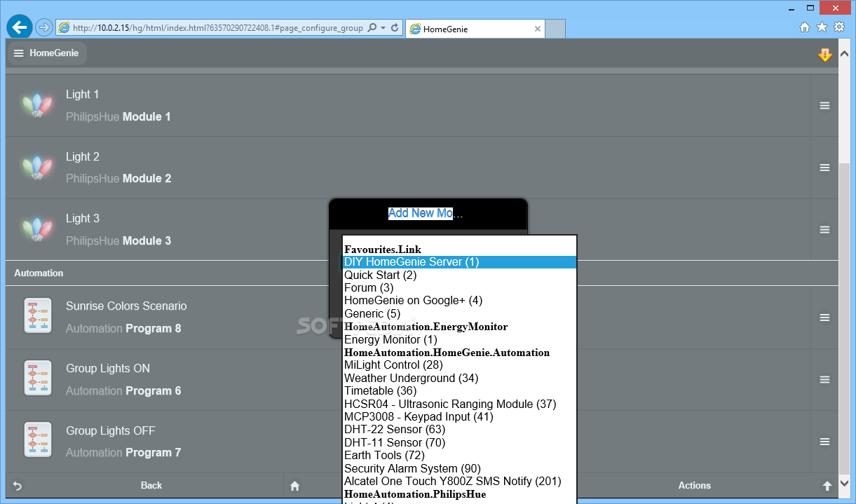
Task: Click the page address URL field
Action: tap(217, 28)
